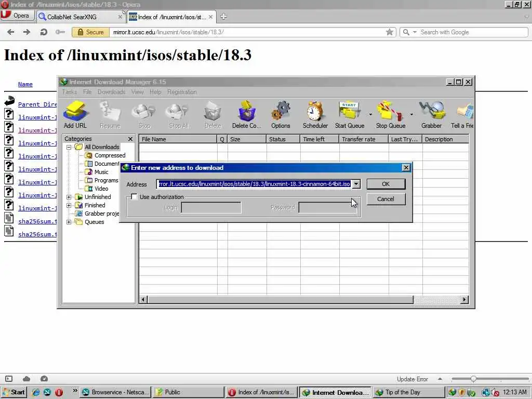The height and width of the screenshot is (399, 532).
Task: Click the Secure badge in address bar
Action: tap(90, 32)
